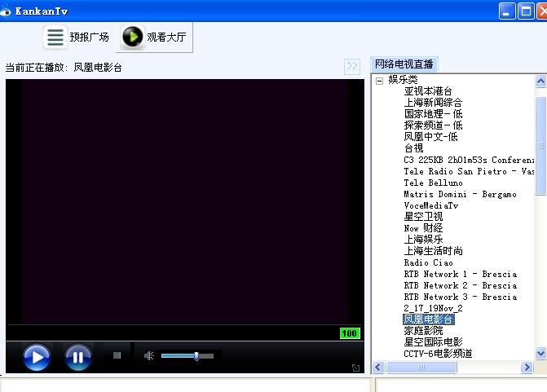This screenshot has height=392, width=547.
Task: Select the C3 225KB Conference channel
Action: pyautogui.click(x=469, y=160)
